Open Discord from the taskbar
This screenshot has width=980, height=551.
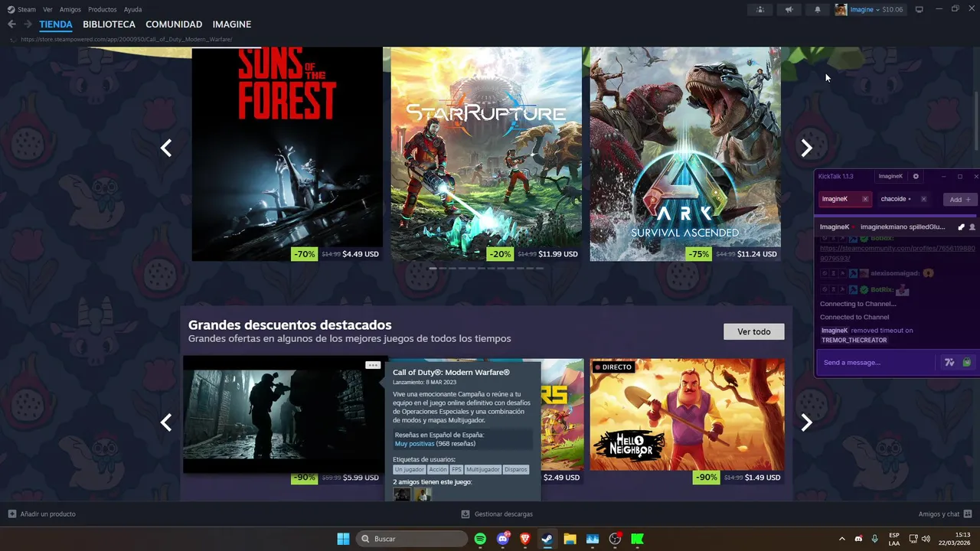pyautogui.click(x=503, y=539)
